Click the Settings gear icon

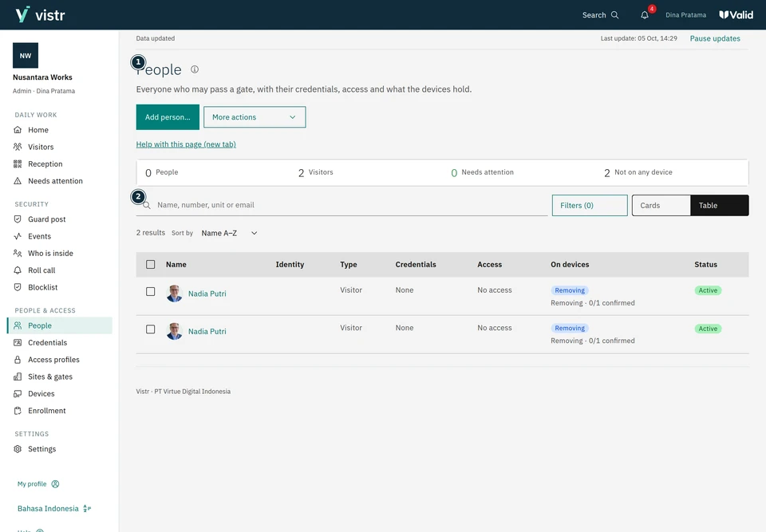click(x=18, y=449)
